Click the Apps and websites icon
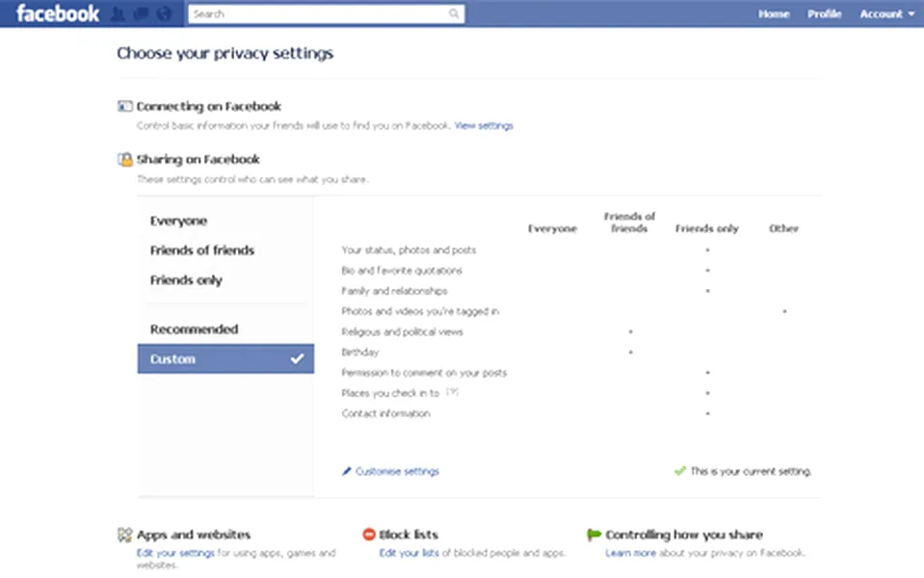 124,535
